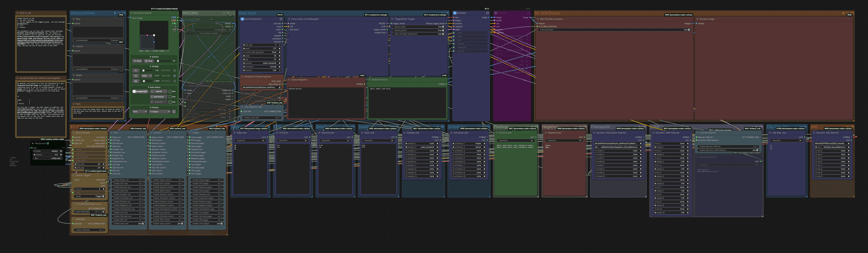
Task: Collapse the Checkpoint Name Selector node dot
Action: coord(242,77)
